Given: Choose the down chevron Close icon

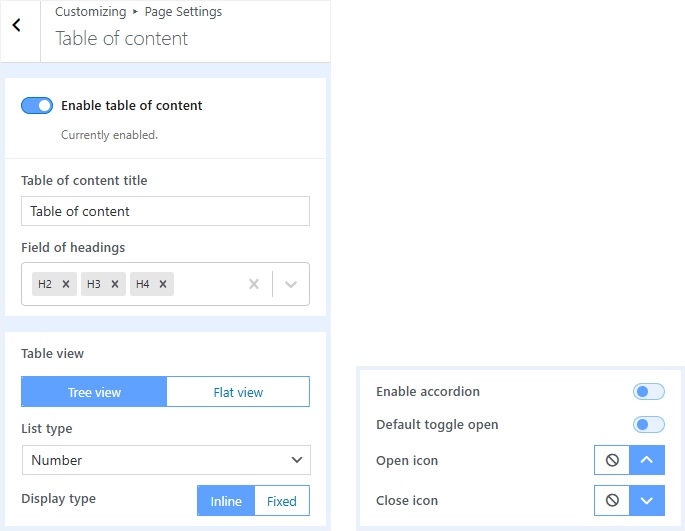Looking at the screenshot, I should 647,500.
